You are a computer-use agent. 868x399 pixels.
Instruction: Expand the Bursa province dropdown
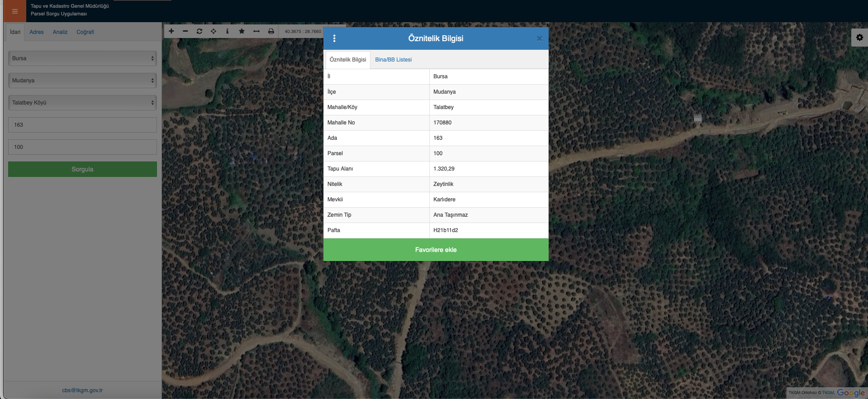pos(82,58)
